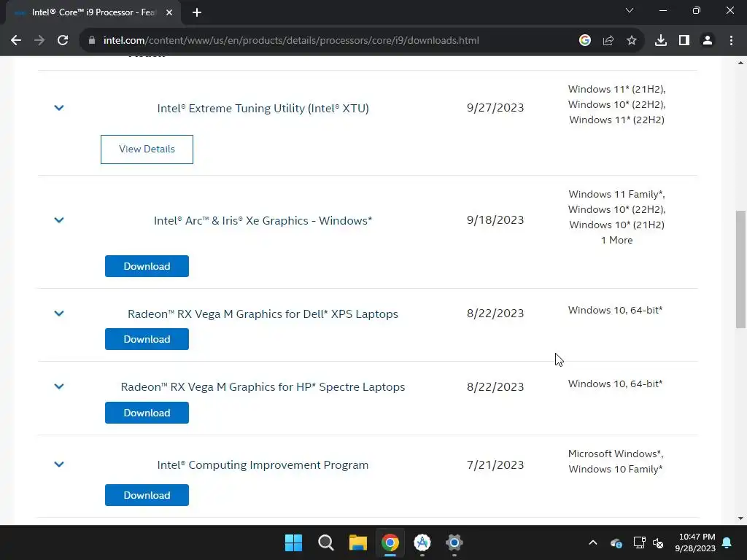Switch to Chrome in taskbar
The height and width of the screenshot is (560, 747).
point(390,542)
